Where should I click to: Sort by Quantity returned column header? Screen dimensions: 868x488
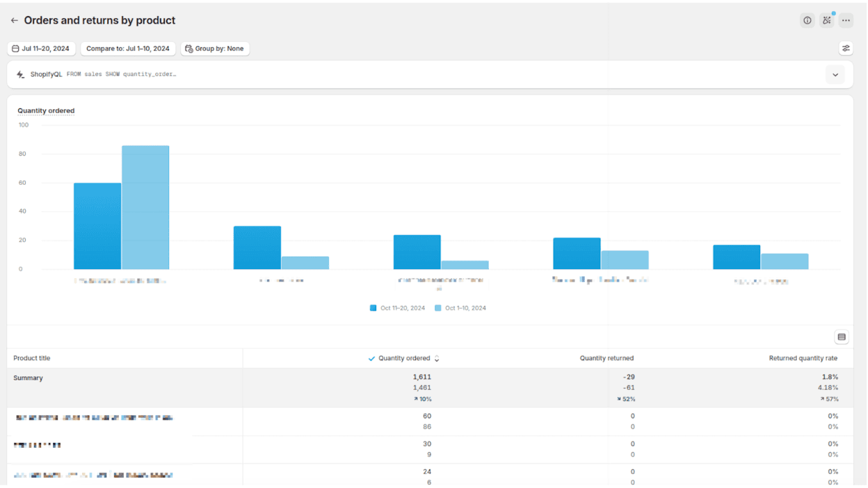tap(606, 359)
